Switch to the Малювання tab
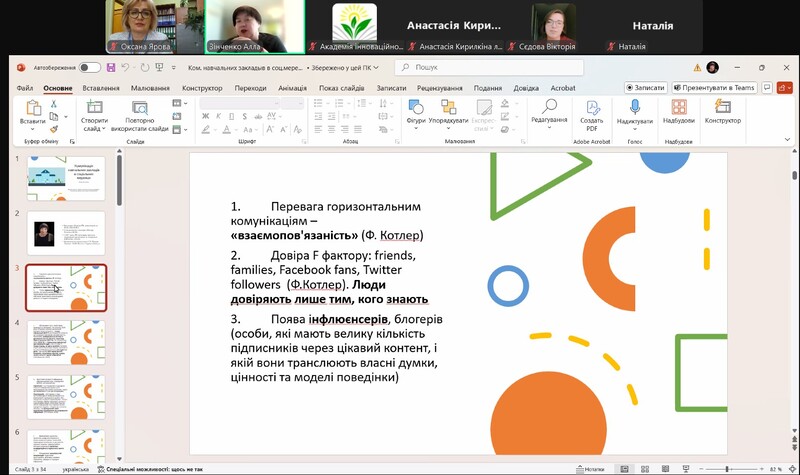 point(150,88)
